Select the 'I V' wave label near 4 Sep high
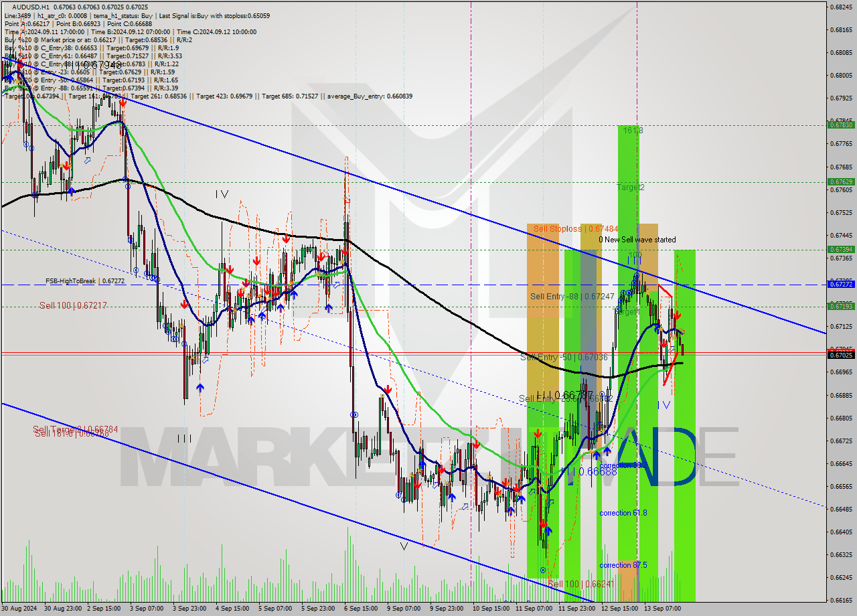Viewport: 857px width, 616px height. 222,194
